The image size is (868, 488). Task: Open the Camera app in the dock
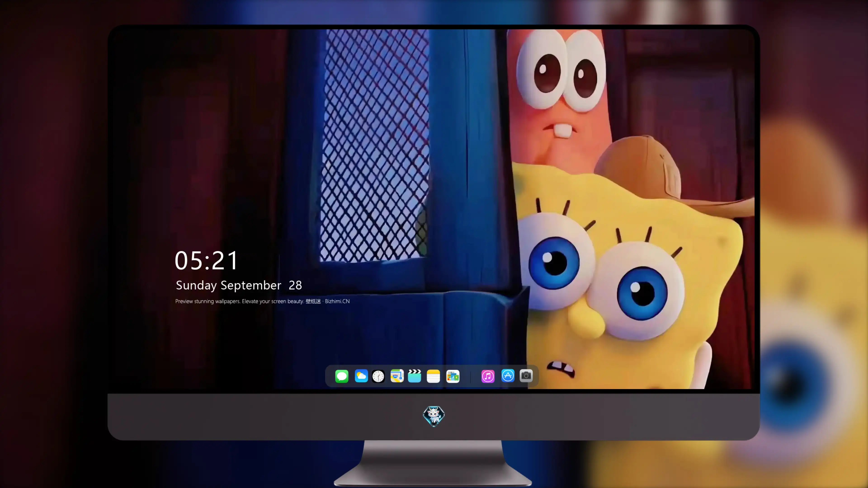(526, 375)
